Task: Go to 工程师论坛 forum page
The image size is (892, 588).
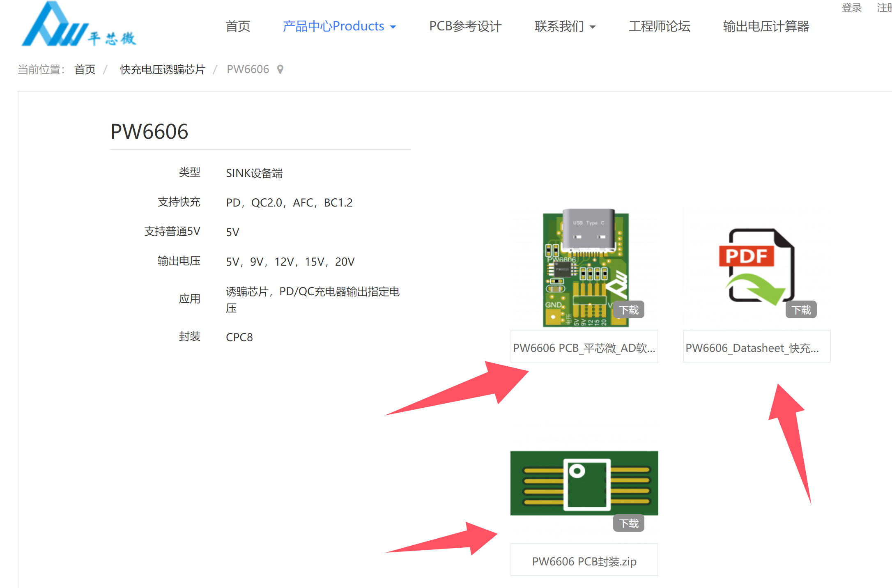Action: (x=659, y=26)
